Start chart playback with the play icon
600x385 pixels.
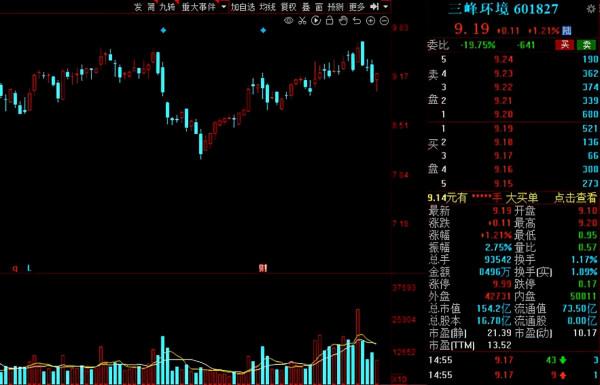coord(316,21)
